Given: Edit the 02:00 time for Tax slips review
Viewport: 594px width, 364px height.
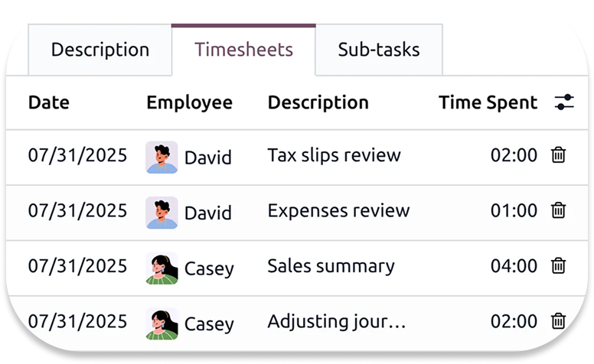Looking at the screenshot, I should (514, 156).
